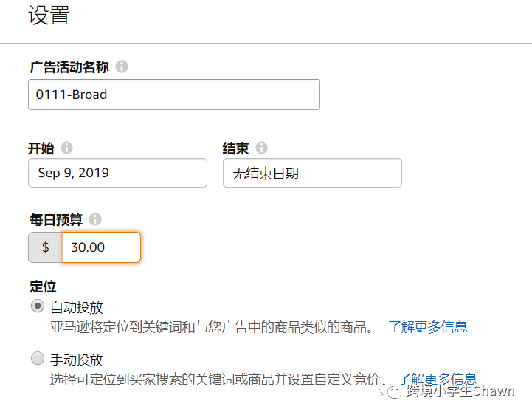Open the end date field showing 无结束日期
This screenshot has height=415, width=532.
pos(312,173)
